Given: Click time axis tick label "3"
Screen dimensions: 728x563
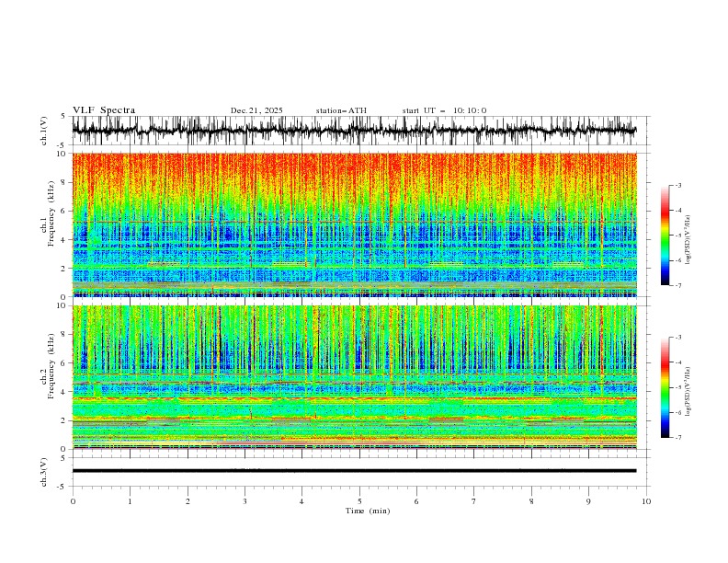Looking at the screenshot, I should click(x=245, y=501).
